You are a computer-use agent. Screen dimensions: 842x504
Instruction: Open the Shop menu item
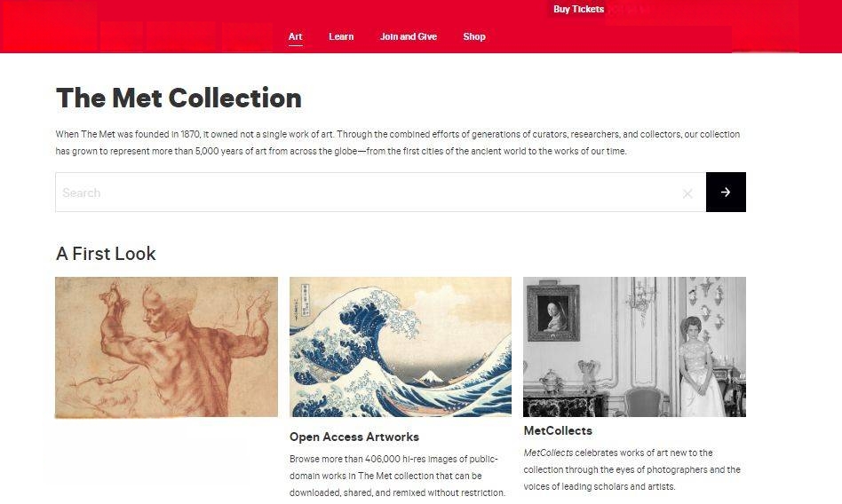coord(474,36)
